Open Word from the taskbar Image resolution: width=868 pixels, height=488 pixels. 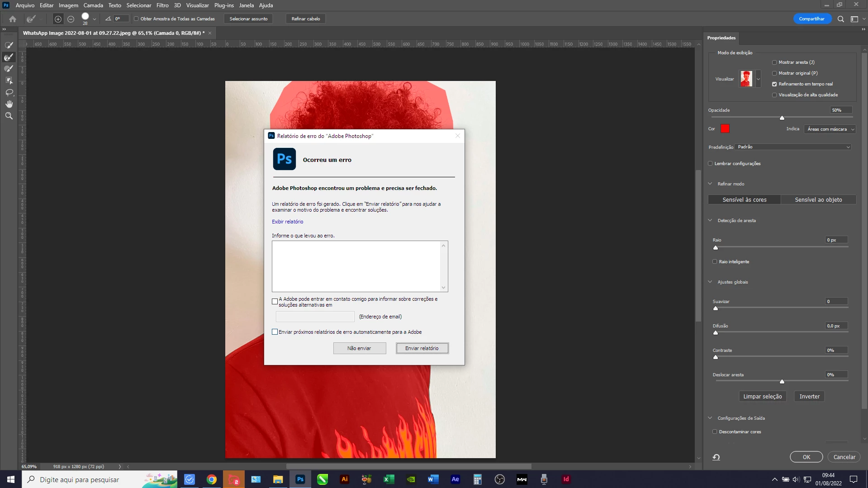433,479
